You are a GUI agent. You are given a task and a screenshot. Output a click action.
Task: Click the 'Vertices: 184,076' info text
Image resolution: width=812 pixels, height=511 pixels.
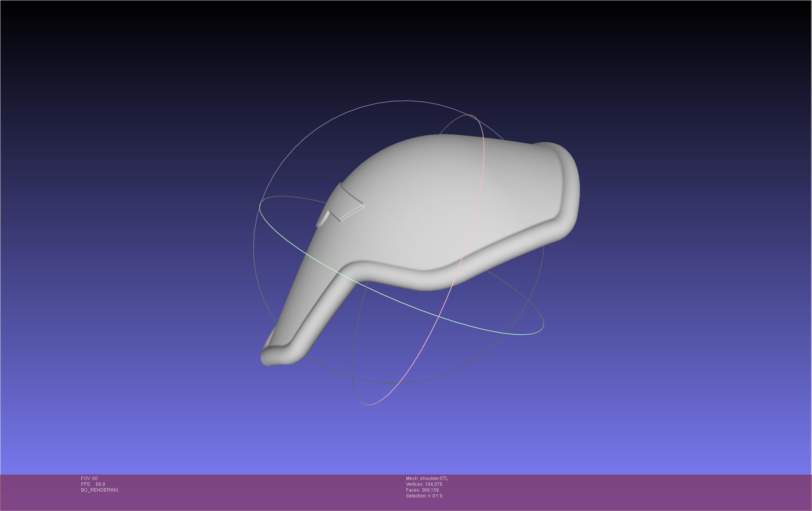click(424, 484)
